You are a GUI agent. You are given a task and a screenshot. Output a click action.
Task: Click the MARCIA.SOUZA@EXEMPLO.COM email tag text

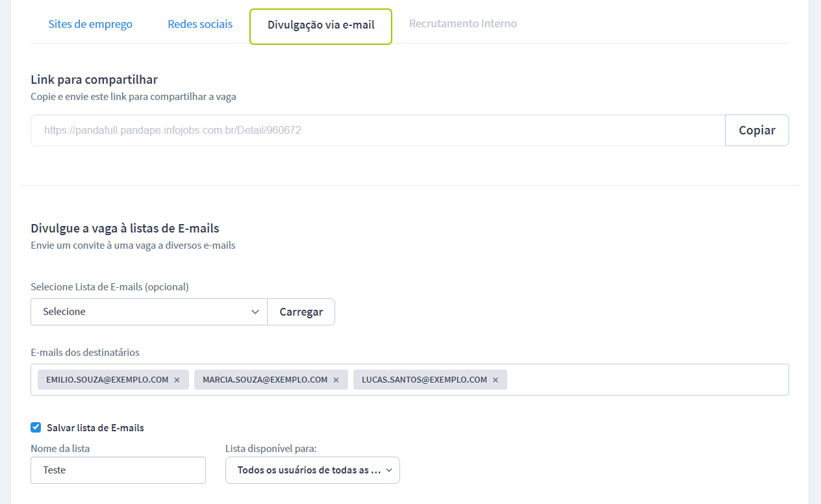265,380
